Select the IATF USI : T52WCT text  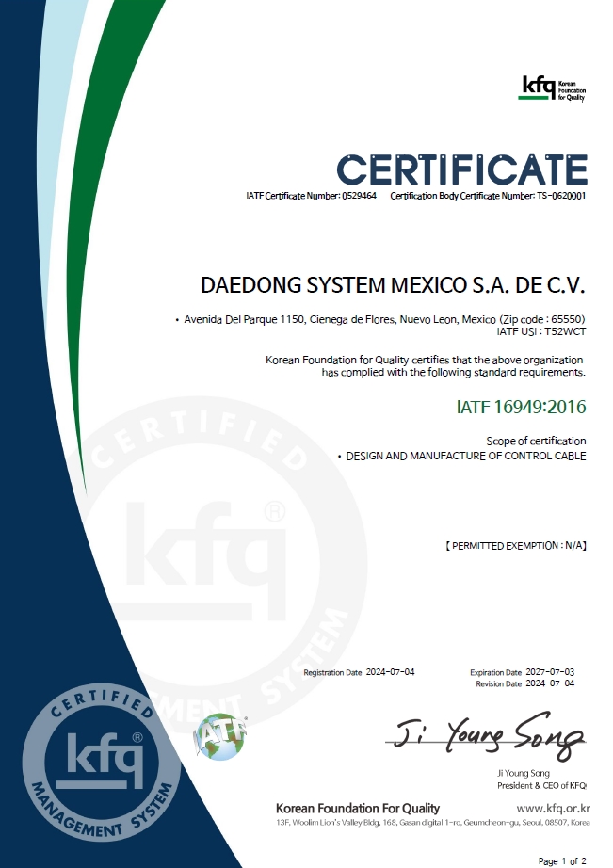pos(541,331)
